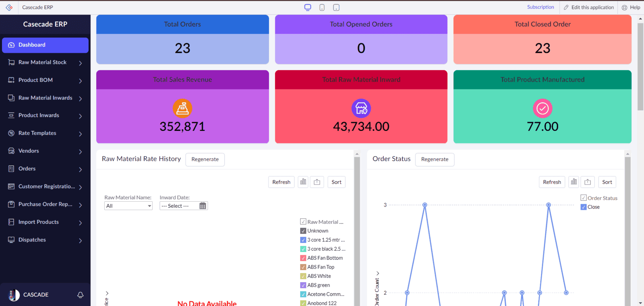The height and width of the screenshot is (306, 644).
Task: Expand the Orders chevron
Action: pos(80,169)
